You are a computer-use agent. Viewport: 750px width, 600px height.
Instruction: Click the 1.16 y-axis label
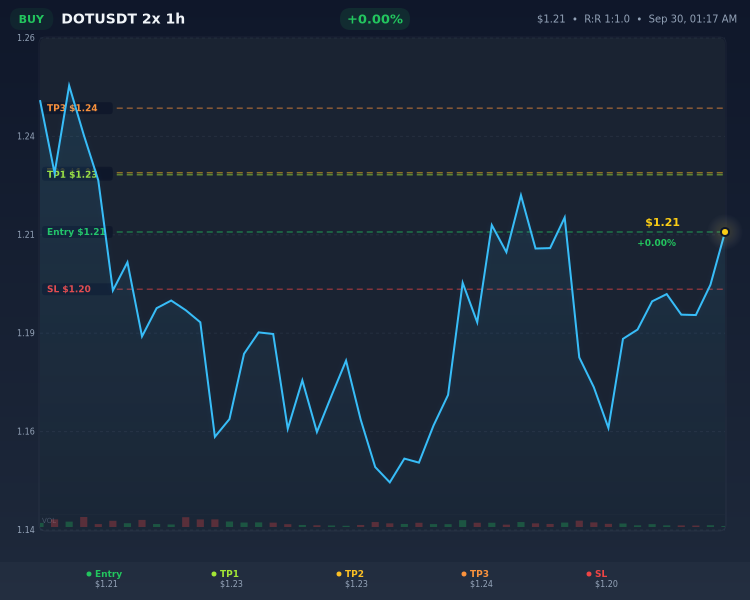point(26,432)
